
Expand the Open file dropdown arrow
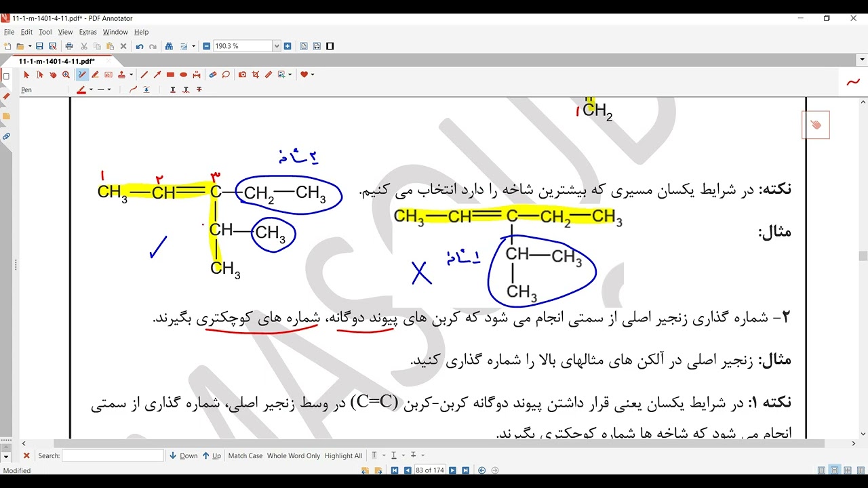point(29,46)
